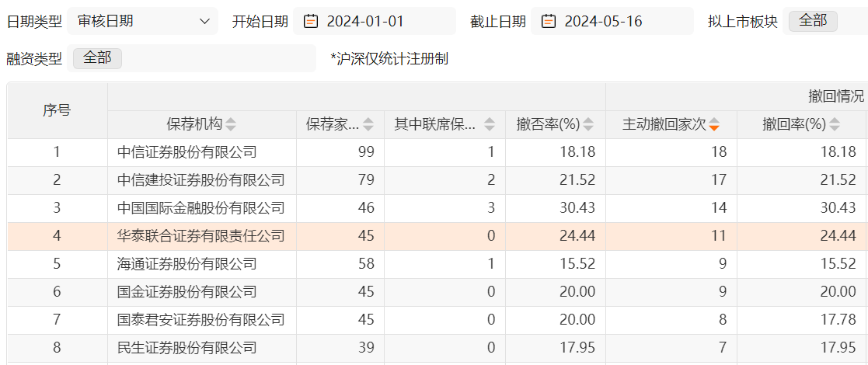
Task: Sort by 保荐机构 column sort arrows
Action: click(x=231, y=125)
